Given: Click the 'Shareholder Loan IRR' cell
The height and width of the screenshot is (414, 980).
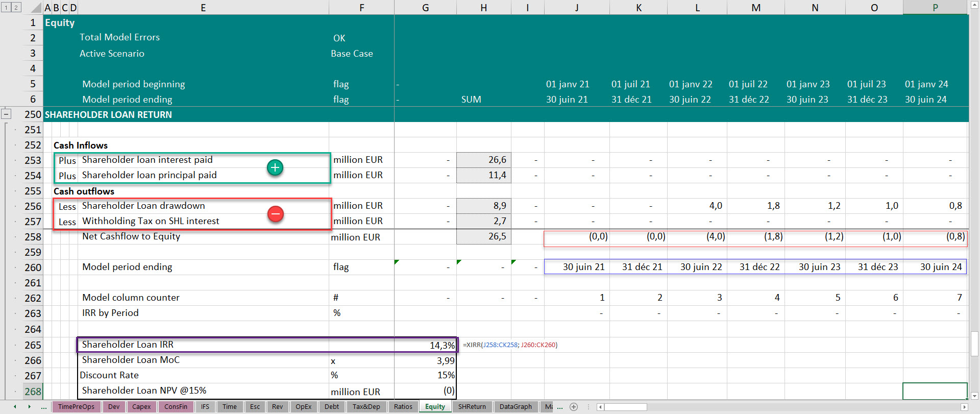Looking at the screenshot, I should pyautogui.click(x=203, y=345).
